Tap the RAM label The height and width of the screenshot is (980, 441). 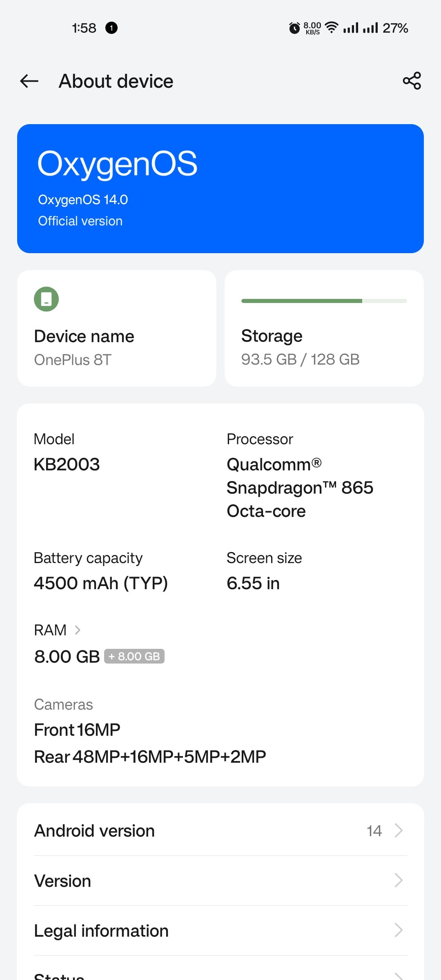pos(50,630)
